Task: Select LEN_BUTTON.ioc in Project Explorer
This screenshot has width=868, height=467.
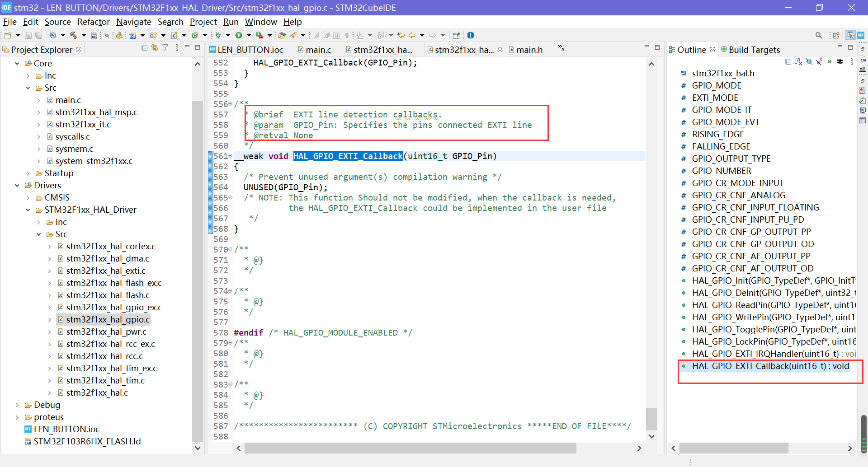Action: 66,429
